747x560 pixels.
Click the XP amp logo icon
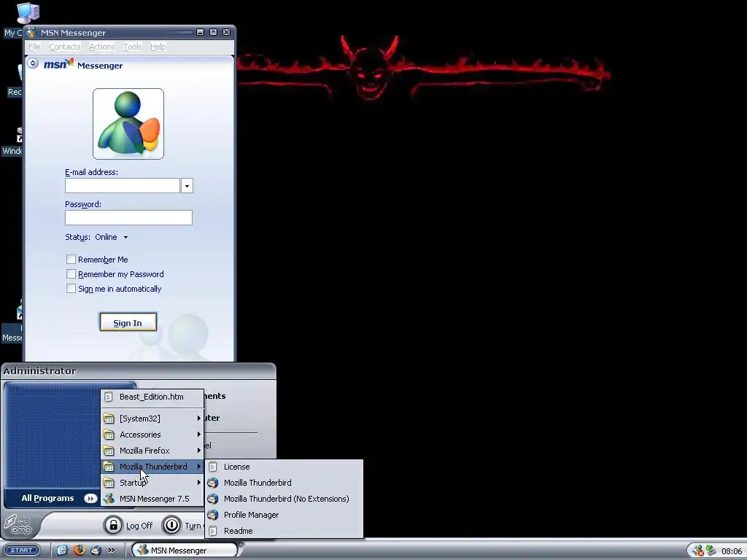18,525
